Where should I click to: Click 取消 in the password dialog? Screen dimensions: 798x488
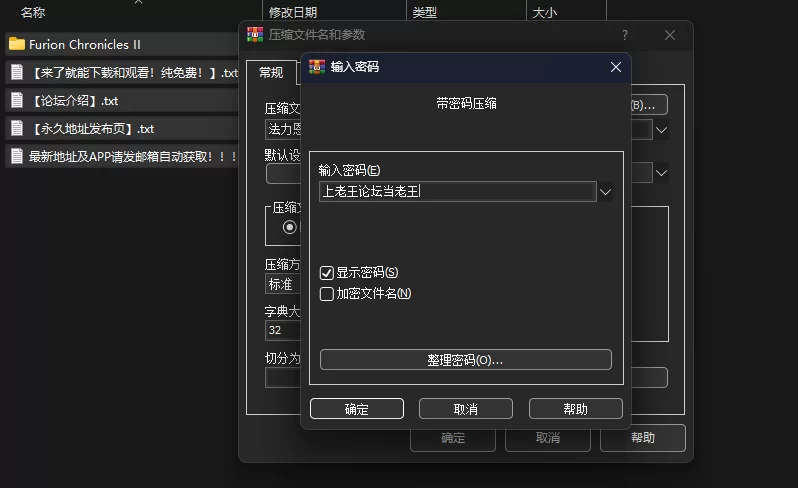(466, 409)
